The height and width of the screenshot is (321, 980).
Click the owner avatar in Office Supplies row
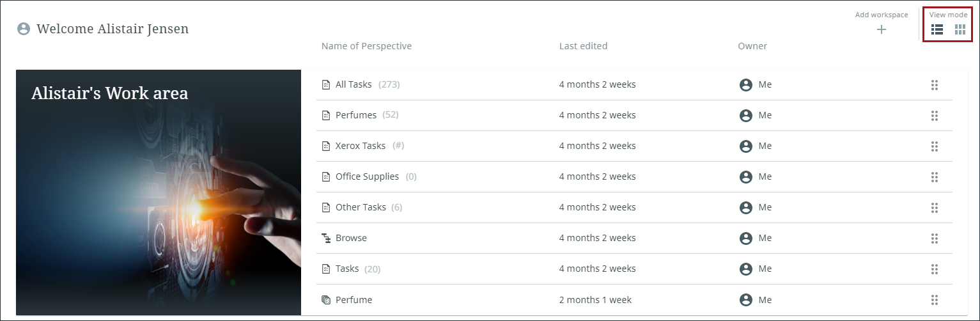click(x=745, y=177)
